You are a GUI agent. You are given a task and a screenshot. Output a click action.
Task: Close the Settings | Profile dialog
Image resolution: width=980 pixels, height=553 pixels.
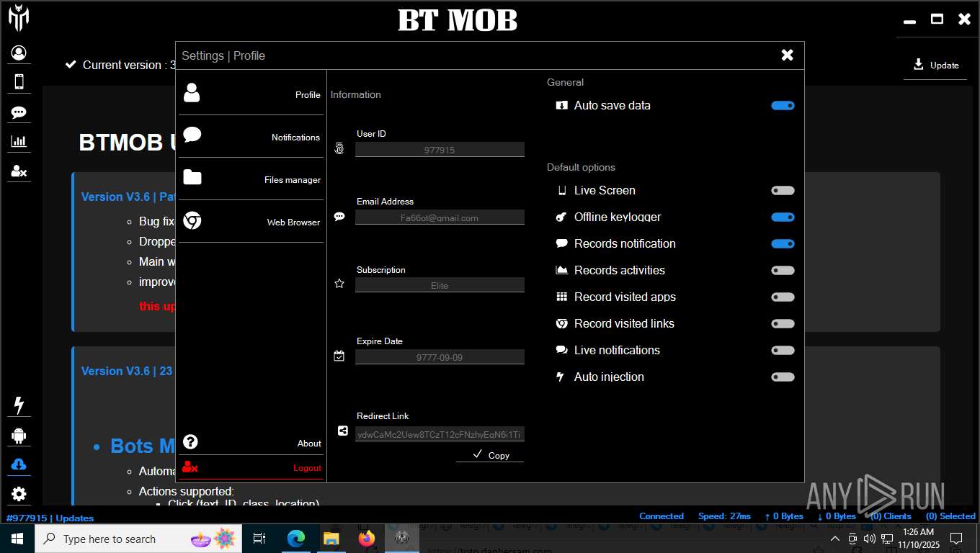787,55
